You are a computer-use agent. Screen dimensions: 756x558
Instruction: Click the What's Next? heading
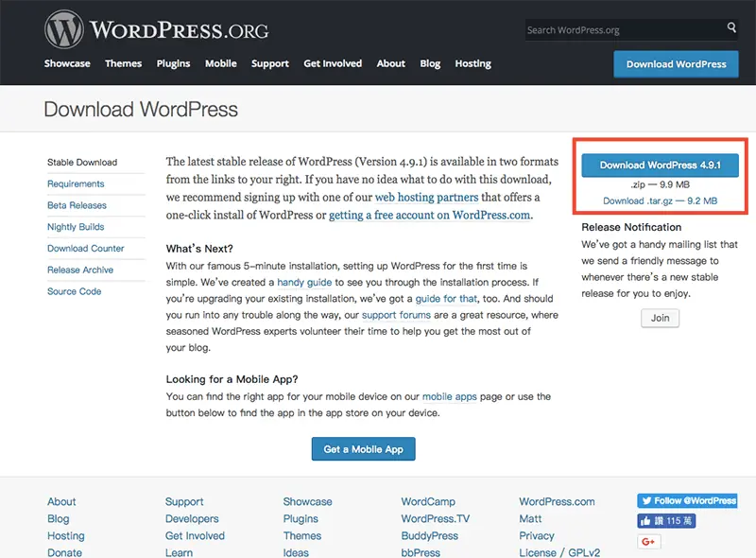[199, 249]
